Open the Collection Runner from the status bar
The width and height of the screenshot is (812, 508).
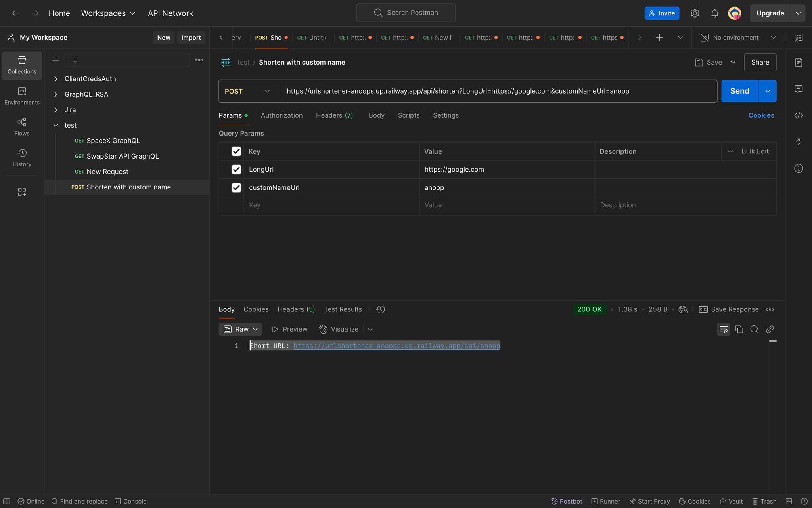(605, 501)
